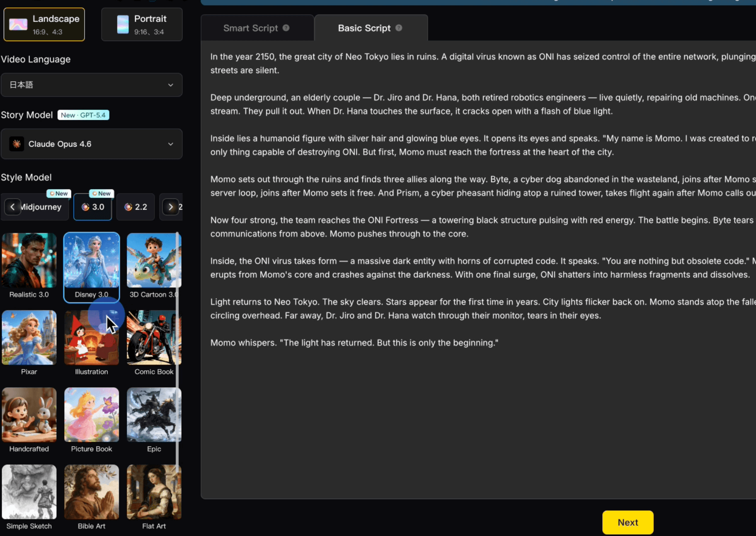Switch to Portrait 9:16 orientation
756x536 pixels.
142,24
